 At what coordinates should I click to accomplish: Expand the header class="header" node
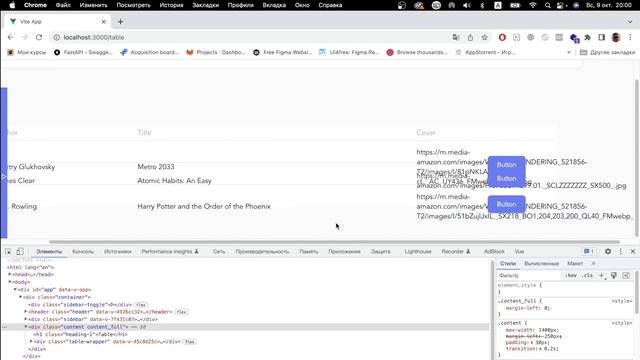26,312
